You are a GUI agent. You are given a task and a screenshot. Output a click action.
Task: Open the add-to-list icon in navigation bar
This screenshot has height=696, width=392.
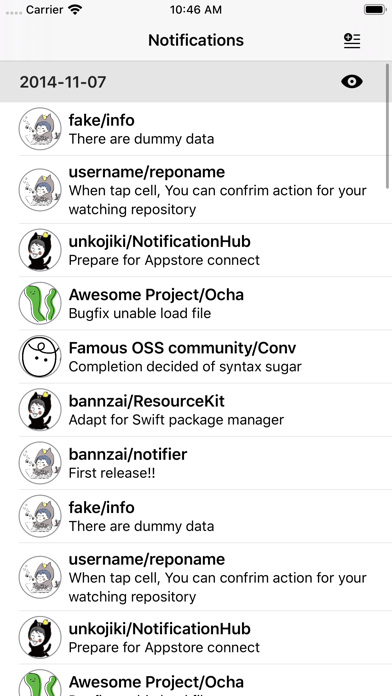352,40
